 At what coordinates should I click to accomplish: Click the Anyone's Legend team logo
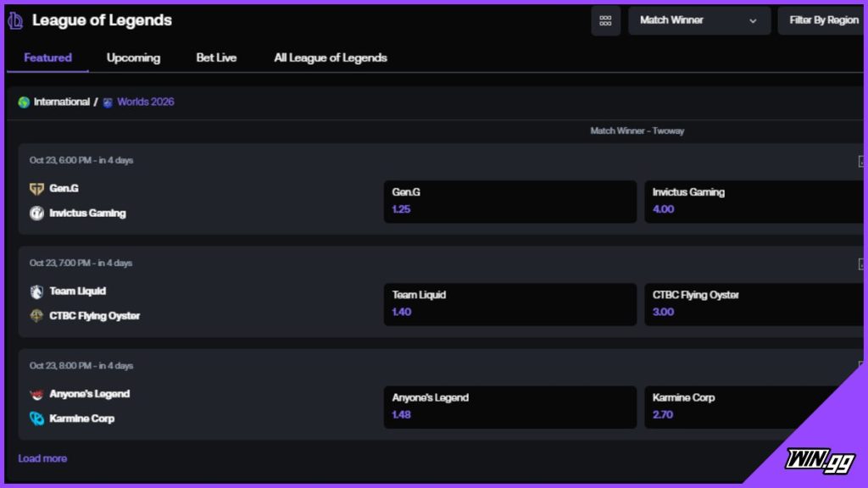click(36, 395)
